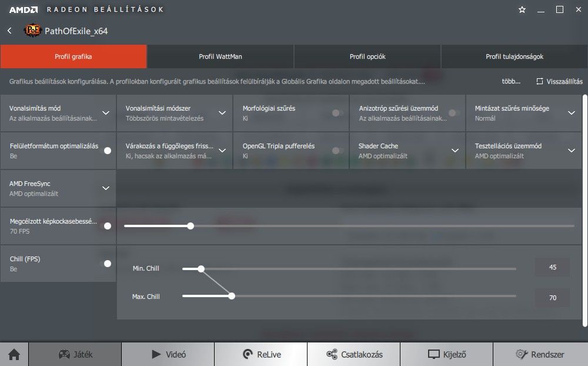Click the Visszaállítás button
Viewport: 588px width, 366px height.
point(560,81)
